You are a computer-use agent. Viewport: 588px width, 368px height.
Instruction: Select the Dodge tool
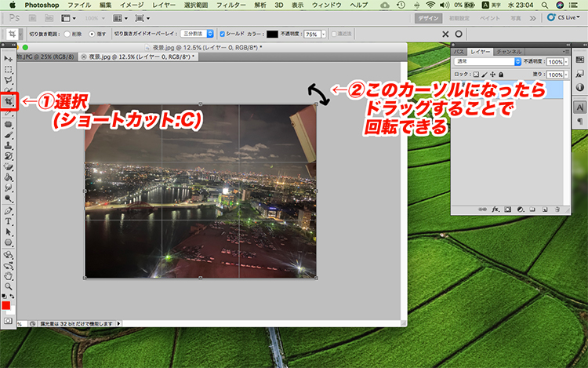pyautogui.click(x=9, y=199)
